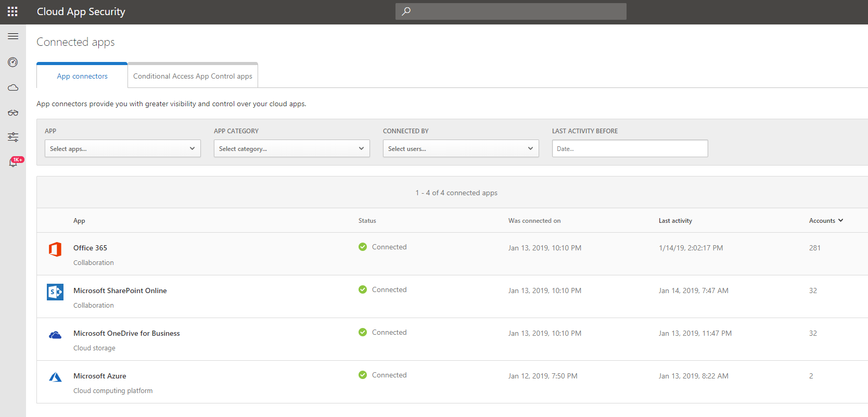Open the Select users dropdown
The height and width of the screenshot is (417, 868).
[461, 148]
